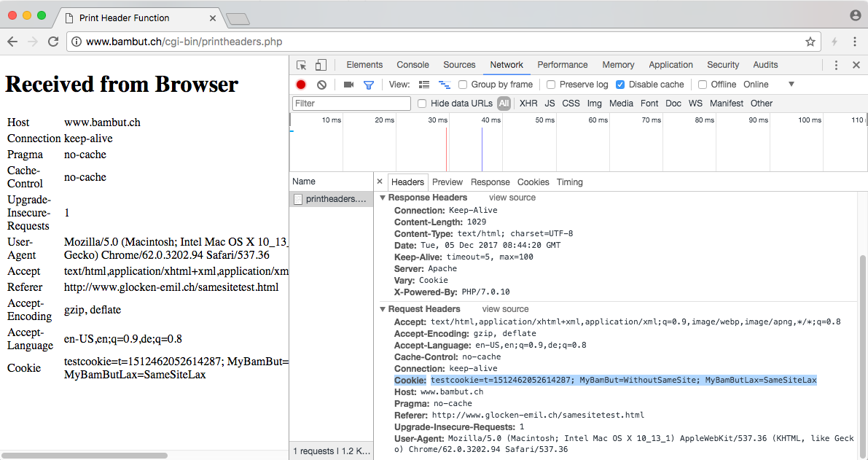Open the Memory panel tab
Image resolution: width=868 pixels, height=460 pixels.
(618, 65)
